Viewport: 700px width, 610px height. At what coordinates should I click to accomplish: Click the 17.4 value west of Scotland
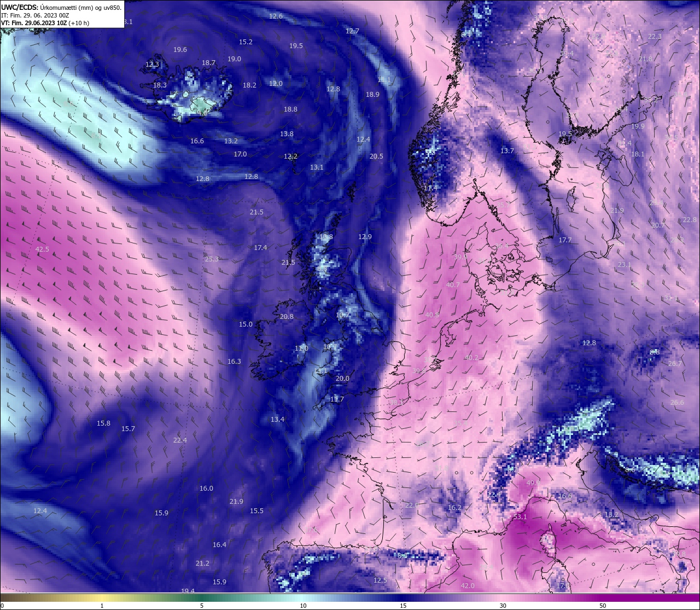point(260,248)
